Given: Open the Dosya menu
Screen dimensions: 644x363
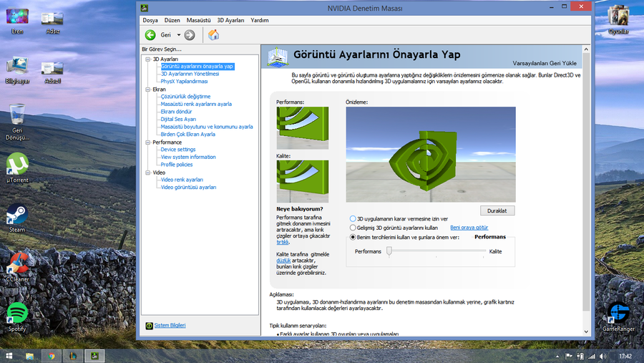Looking at the screenshot, I should tap(150, 20).
